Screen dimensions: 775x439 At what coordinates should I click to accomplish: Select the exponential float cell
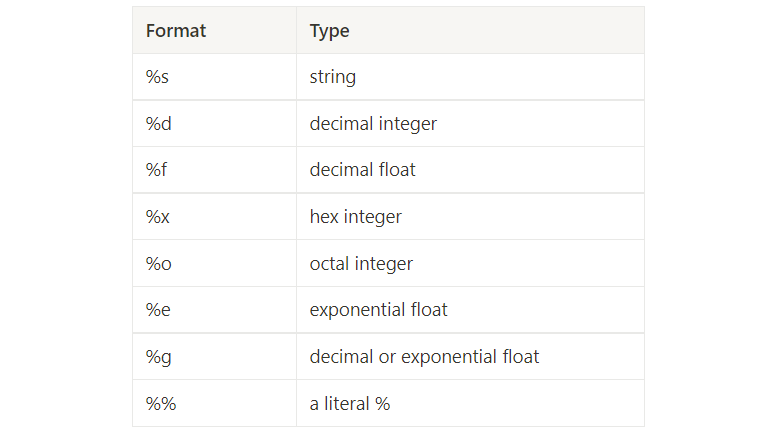[x=470, y=310]
